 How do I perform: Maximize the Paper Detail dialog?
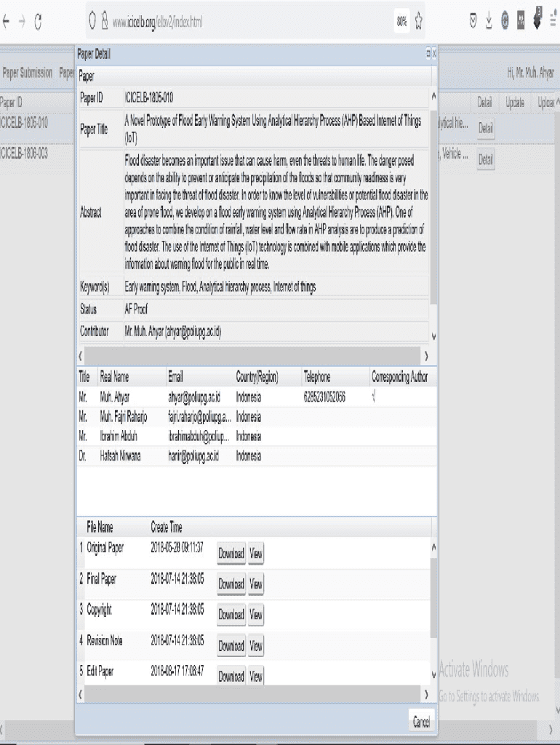pyautogui.click(x=428, y=54)
